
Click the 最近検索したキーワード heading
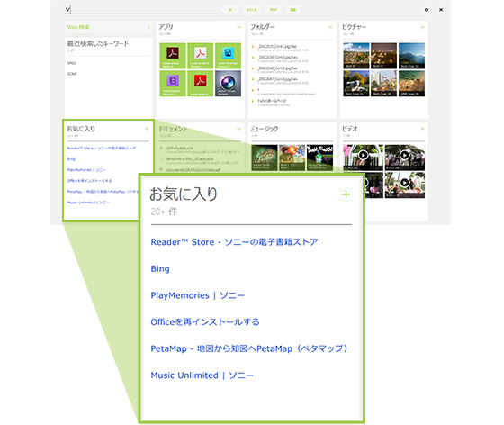tap(98, 43)
